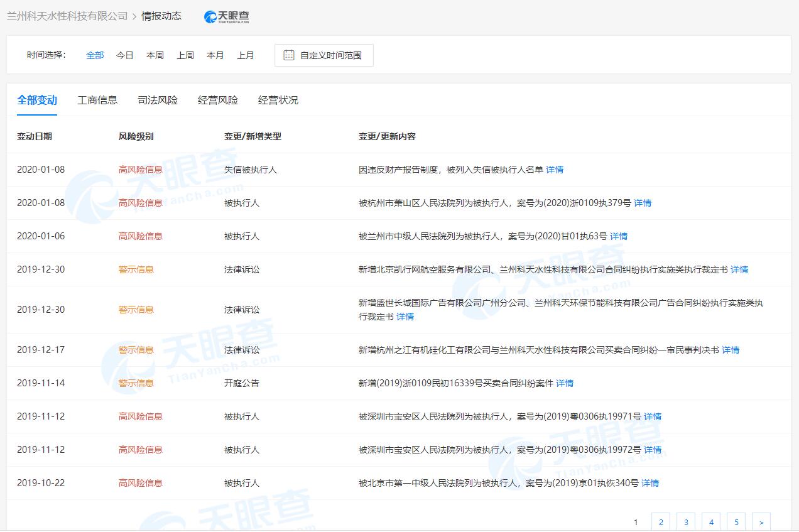Open 详情 for 失信被执行人 record
This screenshot has width=799, height=532.
[555, 170]
